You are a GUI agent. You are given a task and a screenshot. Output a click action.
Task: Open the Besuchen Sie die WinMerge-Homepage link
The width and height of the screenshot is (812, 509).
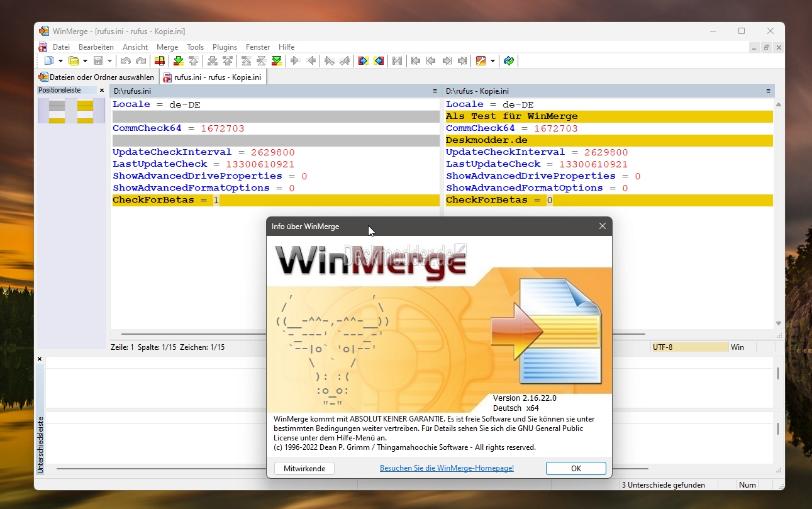(x=447, y=468)
